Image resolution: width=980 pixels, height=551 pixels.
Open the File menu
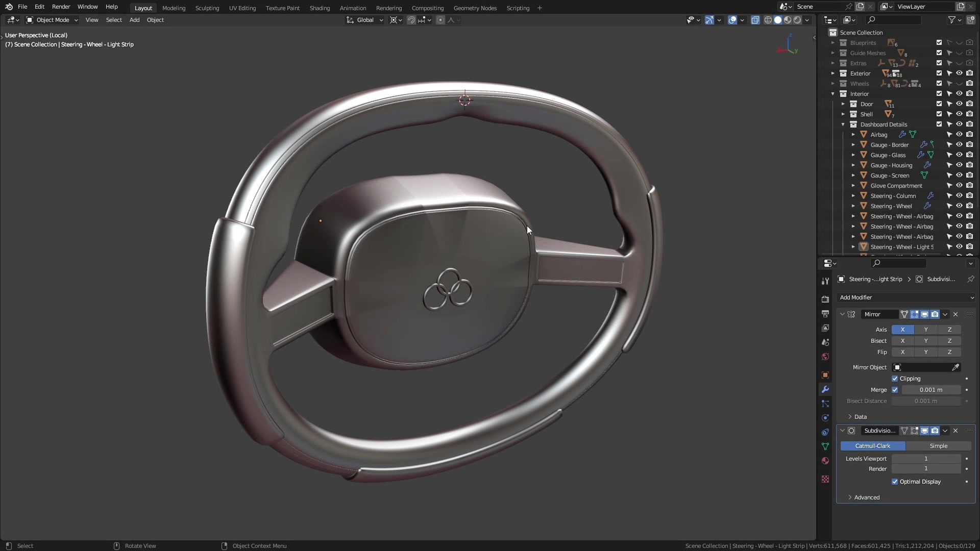click(22, 7)
